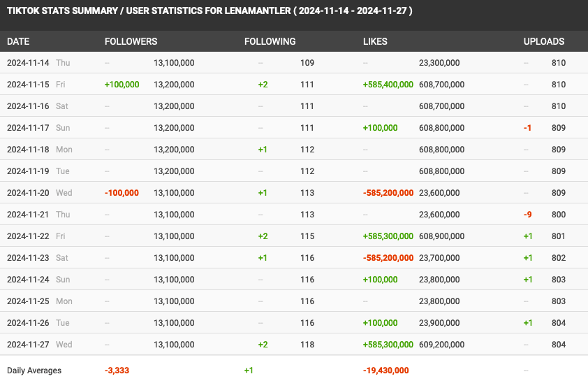The image size is (588, 388).
Task: Click the DATE column header
Action: (x=18, y=41)
